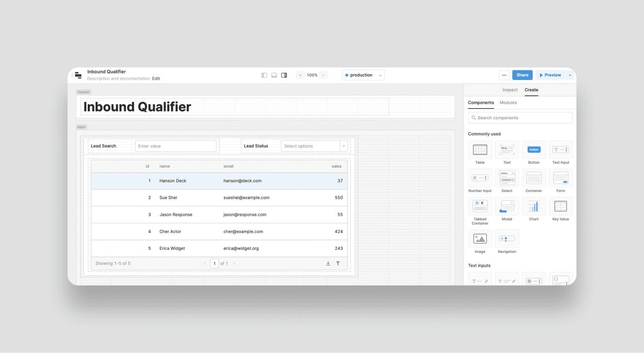Toggle the bottom panel visibility
Image resolution: width=644 pixels, height=353 pixels.
tap(274, 75)
